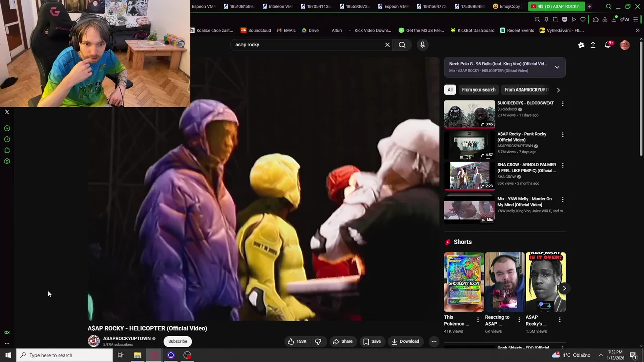Dislike the video with the thumbs-down button
The width and height of the screenshot is (644, 362).
(x=318, y=341)
